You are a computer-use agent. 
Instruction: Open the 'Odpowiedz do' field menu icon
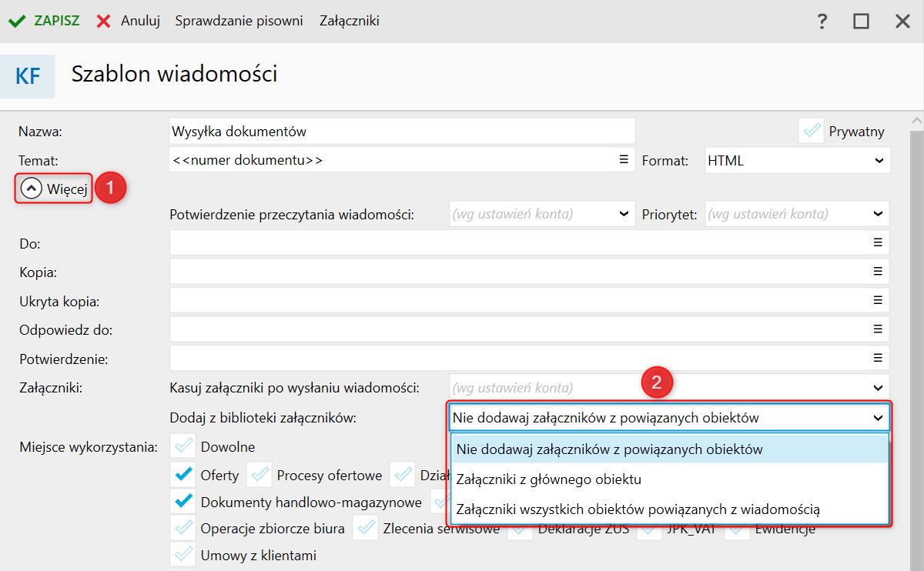pos(877,329)
